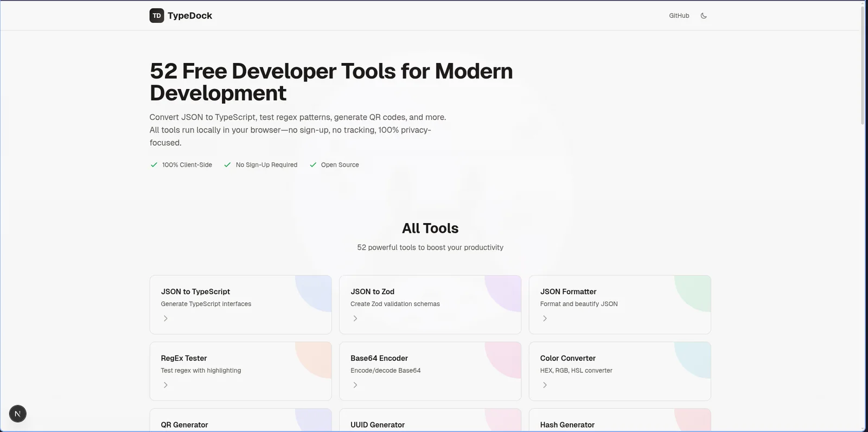Image resolution: width=868 pixels, height=432 pixels.
Task: Click 'Format and beautify JSON' description
Action: [x=579, y=304]
